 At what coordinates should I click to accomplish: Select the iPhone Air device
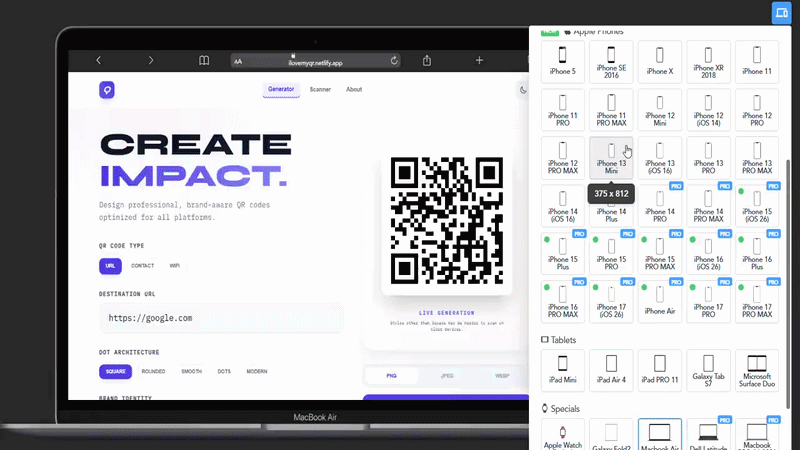tap(660, 302)
